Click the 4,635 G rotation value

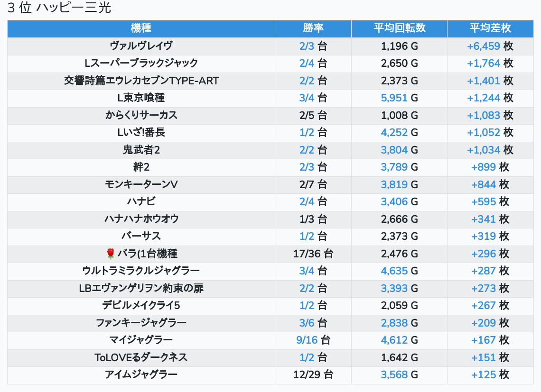400,271
